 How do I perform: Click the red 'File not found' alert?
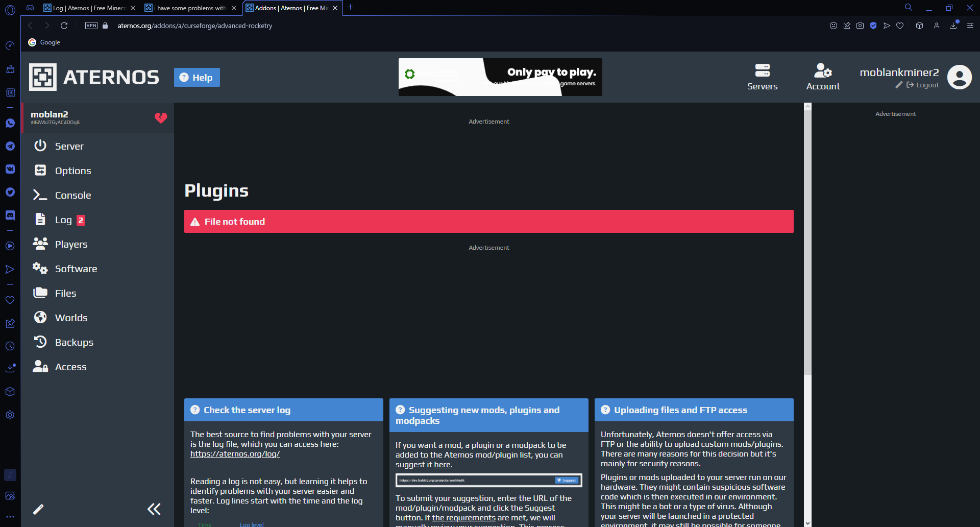[x=489, y=222]
